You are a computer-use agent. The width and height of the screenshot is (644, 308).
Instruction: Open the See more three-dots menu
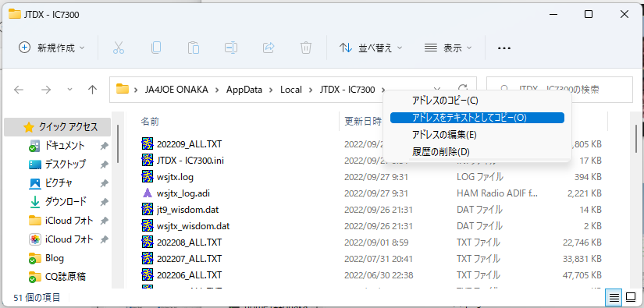[x=504, y=48]
